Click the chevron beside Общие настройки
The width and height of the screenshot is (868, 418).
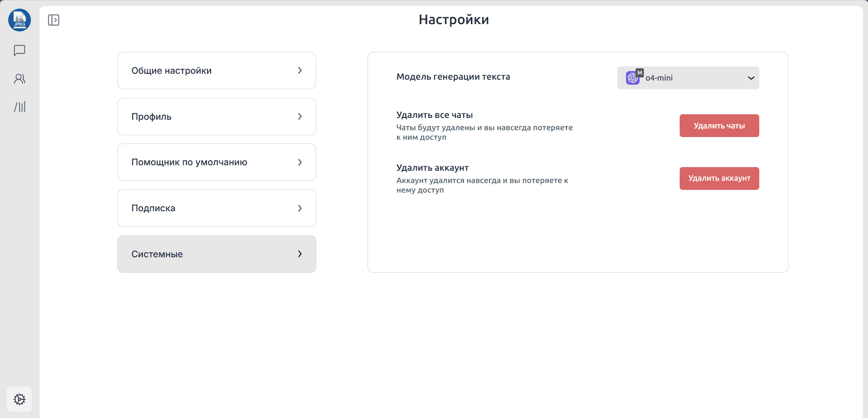click(300, 71)
